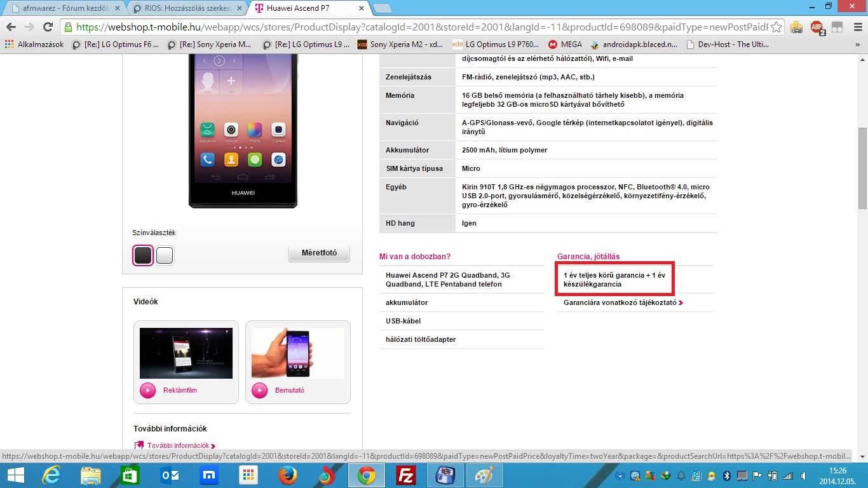The image size is (868, 488).
Task: Play the Bemutató video
Action: (x=260, y=390)
